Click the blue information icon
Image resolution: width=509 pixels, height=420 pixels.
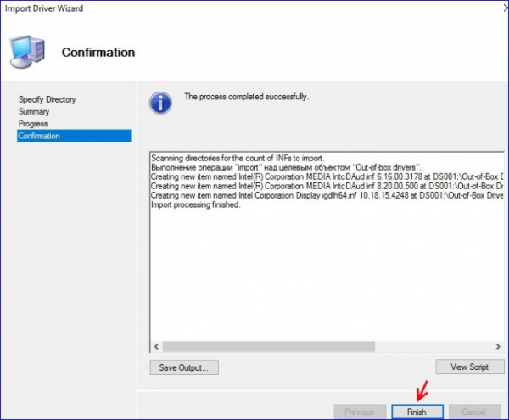tap(160, 104)
